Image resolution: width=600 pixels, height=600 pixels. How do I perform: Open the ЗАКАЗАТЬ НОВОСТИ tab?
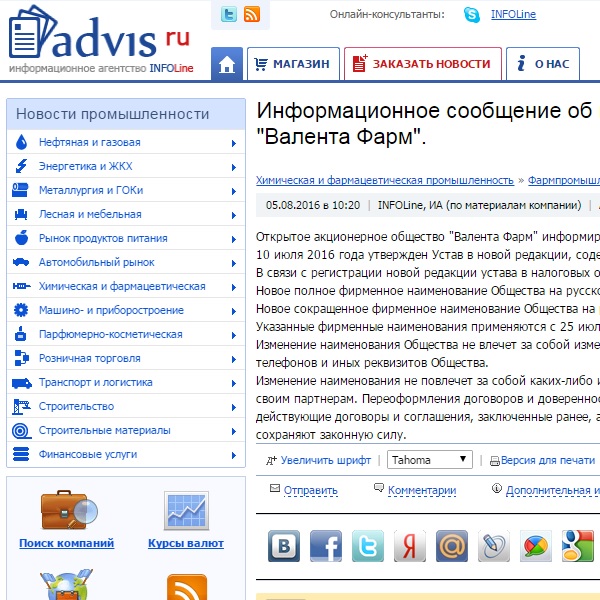click(423, 64)
